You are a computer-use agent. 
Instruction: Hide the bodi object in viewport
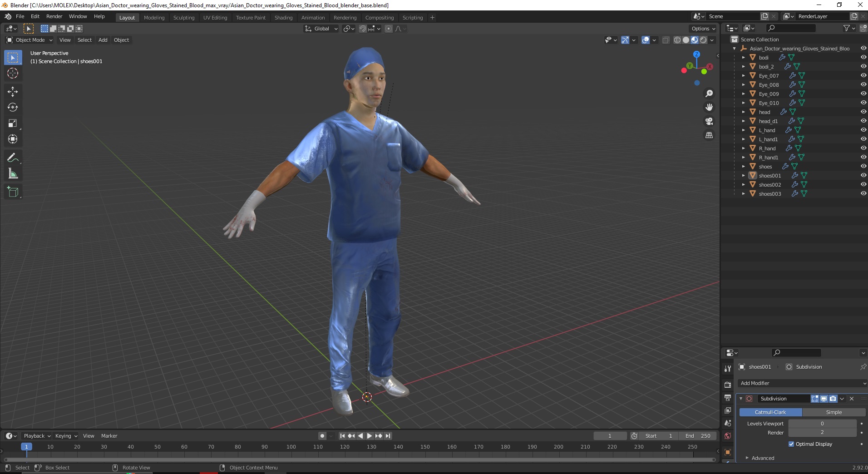[x=863, y=57]
